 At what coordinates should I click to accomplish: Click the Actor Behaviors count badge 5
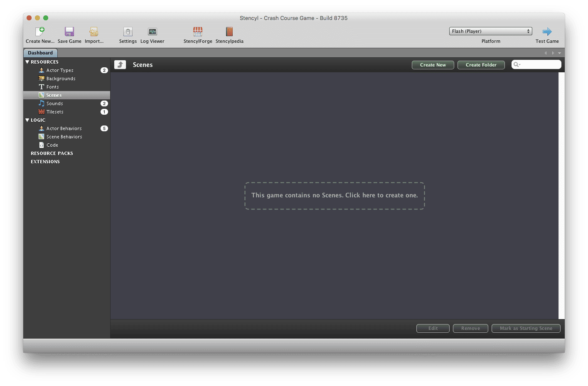(104, 128)
